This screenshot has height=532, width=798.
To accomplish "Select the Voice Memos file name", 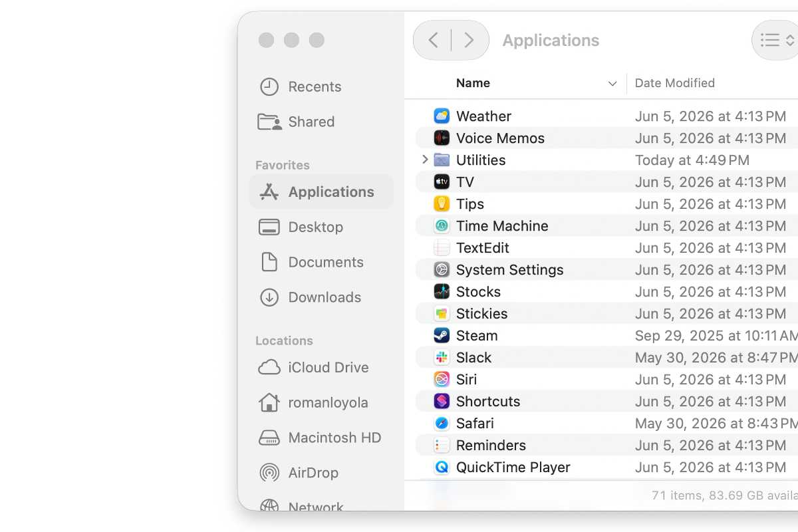I will 500,138.
